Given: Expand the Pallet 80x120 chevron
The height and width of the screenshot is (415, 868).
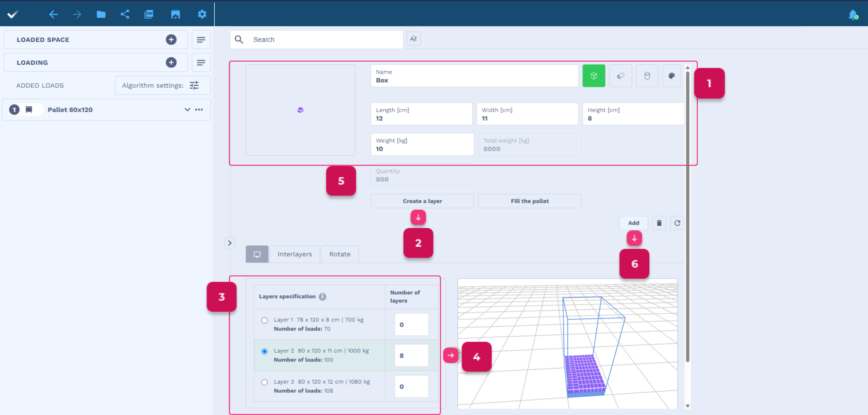Looking at the screenshot, I should click(187, 109).
